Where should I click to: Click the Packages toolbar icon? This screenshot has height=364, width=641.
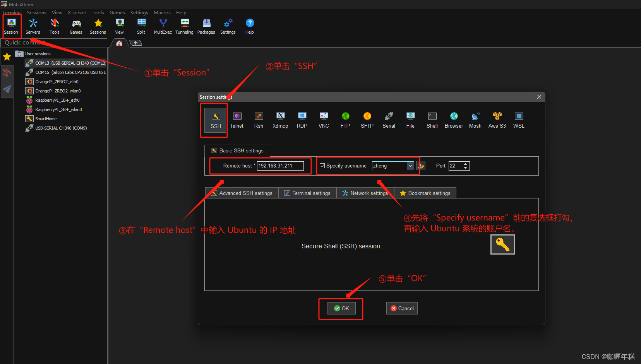click(206, 26)
